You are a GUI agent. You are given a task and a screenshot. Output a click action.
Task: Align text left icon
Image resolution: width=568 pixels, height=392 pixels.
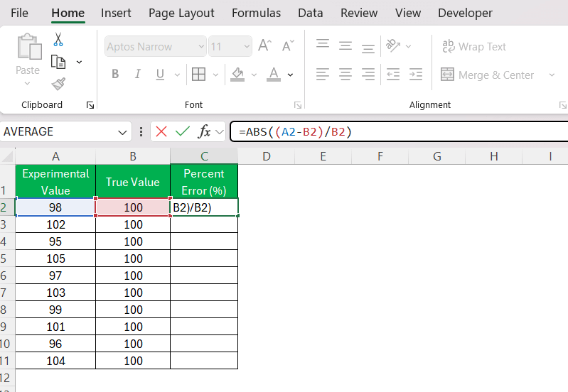(323, 75)
